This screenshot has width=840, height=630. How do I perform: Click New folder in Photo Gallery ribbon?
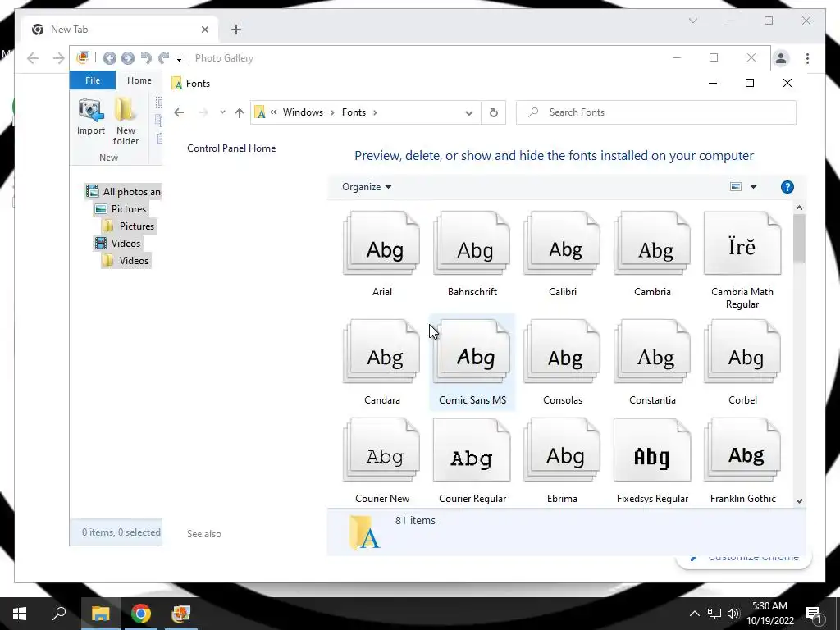click(x=126, y=121)
